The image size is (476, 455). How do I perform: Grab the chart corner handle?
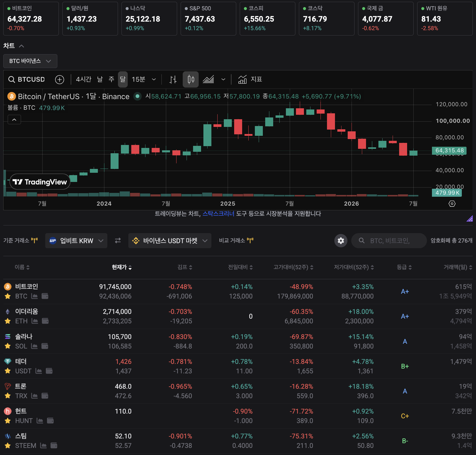470,219
